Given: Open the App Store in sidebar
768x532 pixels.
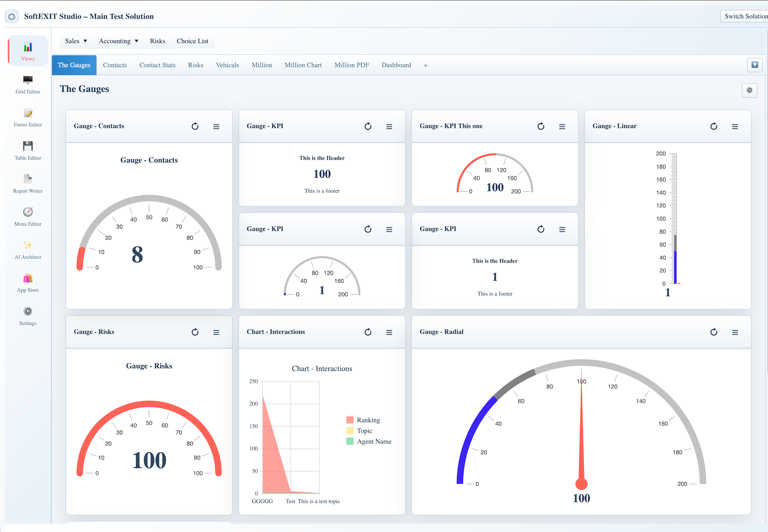Looking at the screenshot, I should [x=28, y=283].
